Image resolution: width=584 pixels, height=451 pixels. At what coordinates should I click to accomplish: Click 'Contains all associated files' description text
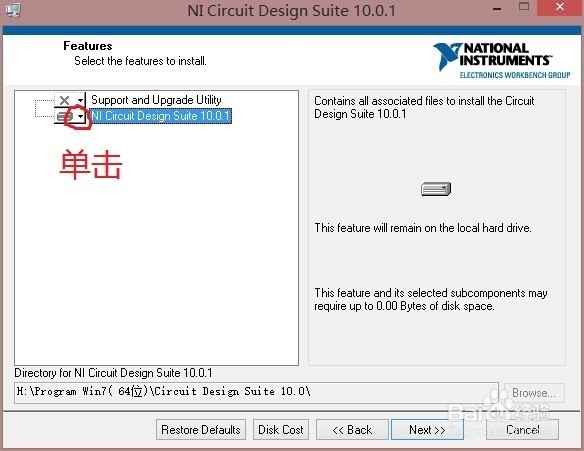tap(424, 107)
